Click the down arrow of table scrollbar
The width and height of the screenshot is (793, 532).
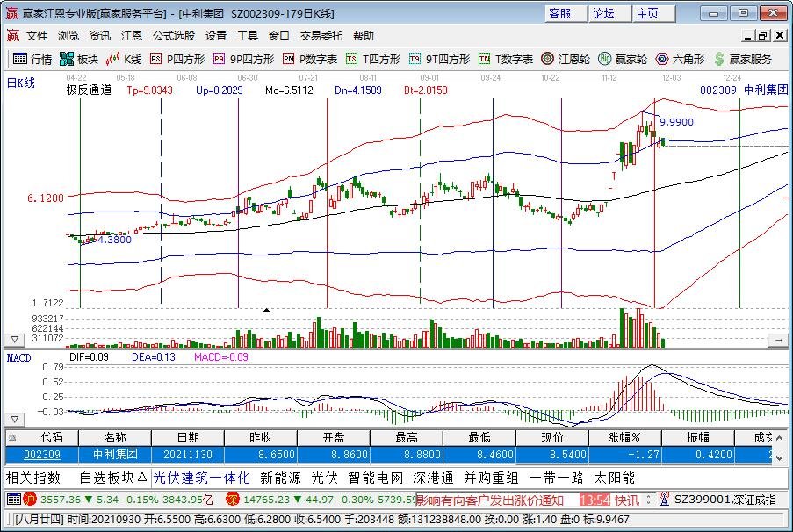tap(779, 457)
